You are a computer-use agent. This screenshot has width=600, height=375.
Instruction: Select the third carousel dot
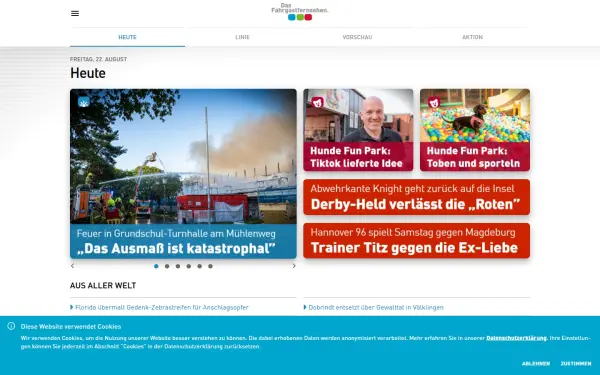coord(178,266)
